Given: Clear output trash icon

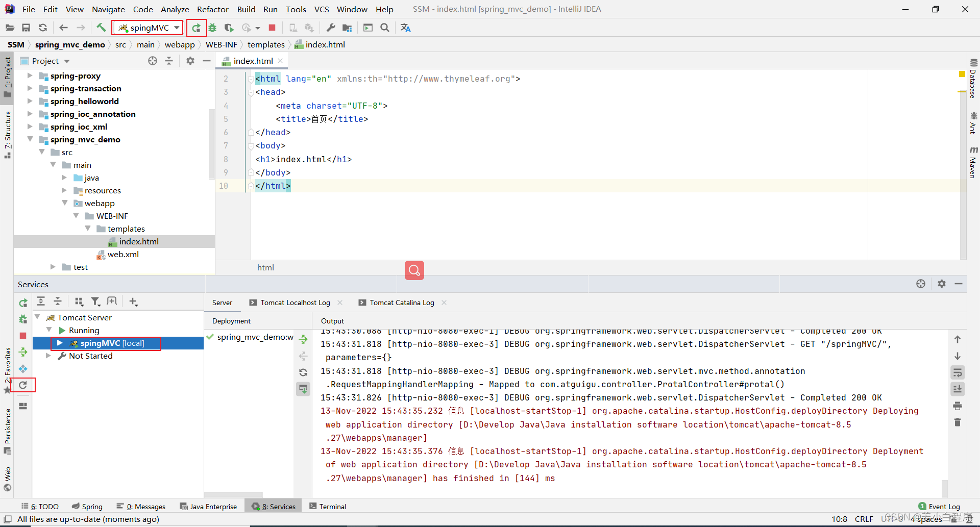Looking at the screenshot, I should (x=958, y=422).
